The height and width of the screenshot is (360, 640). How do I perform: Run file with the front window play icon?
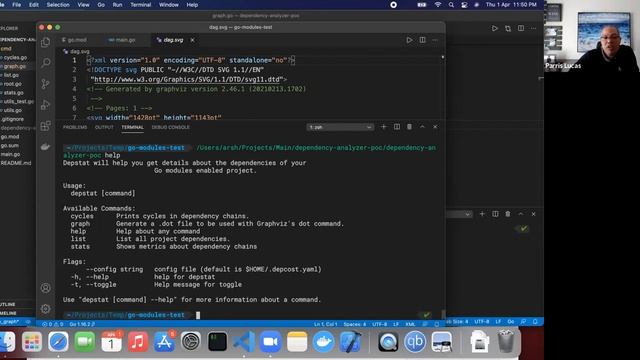point(409,40)
